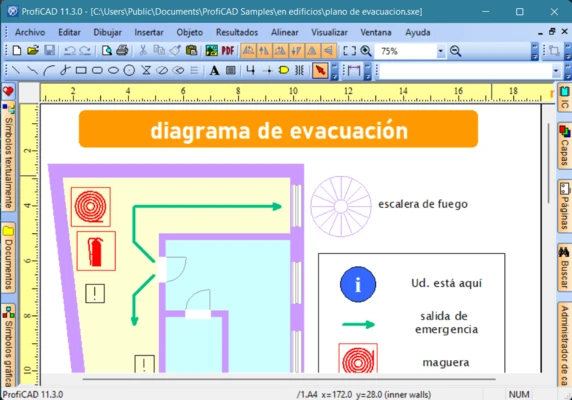Select the Rounded Rectangle tool

(x=97, y=70)
